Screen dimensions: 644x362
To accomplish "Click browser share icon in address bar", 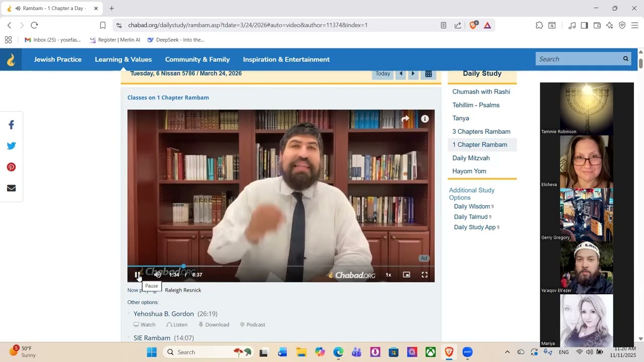I will pos(458,25).
